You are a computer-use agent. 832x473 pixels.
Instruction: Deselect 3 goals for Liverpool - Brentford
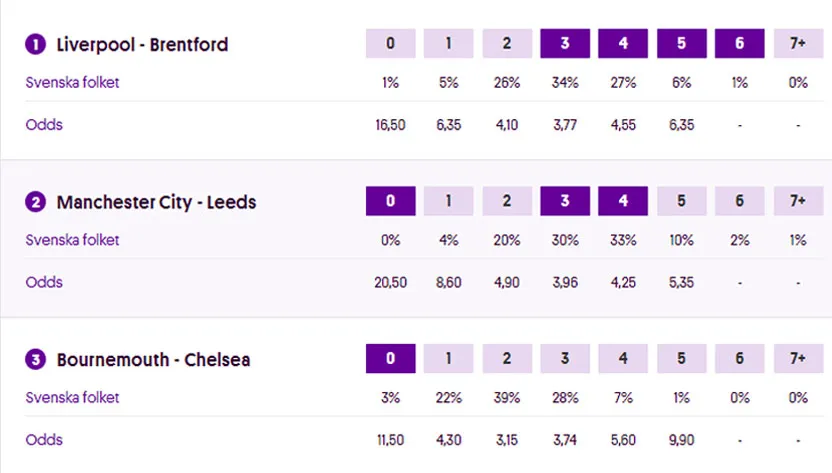(x=565, y=44)
